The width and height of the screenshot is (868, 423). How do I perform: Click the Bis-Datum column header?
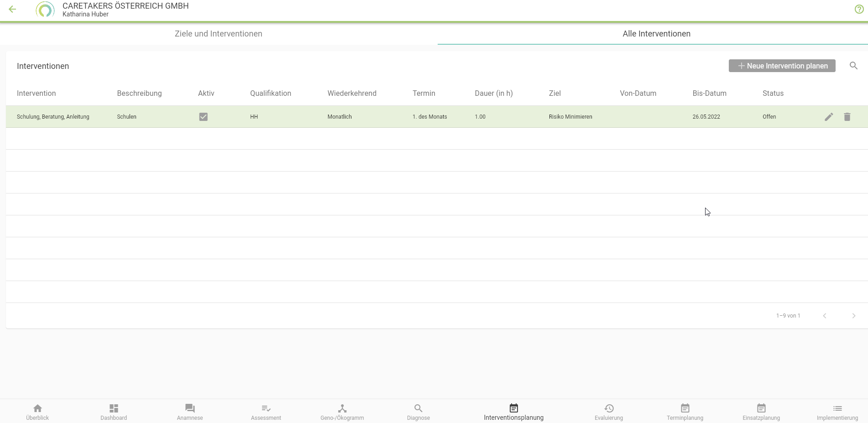709,93
